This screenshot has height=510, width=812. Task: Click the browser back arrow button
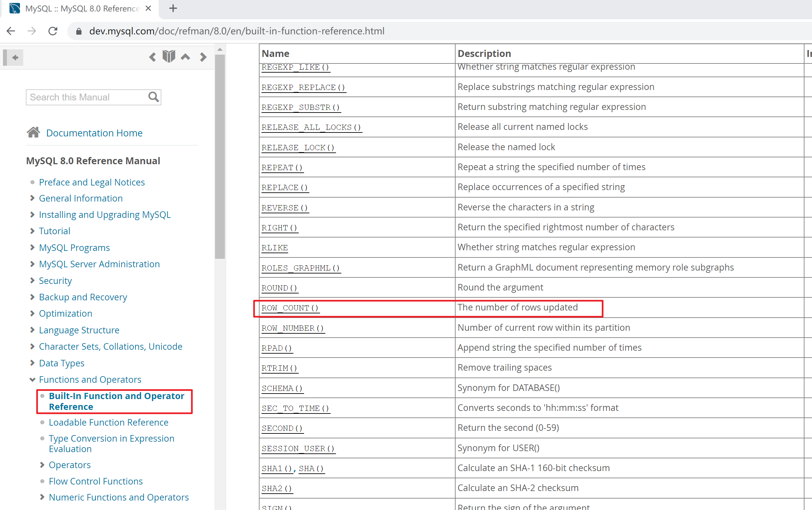point(11,31)
